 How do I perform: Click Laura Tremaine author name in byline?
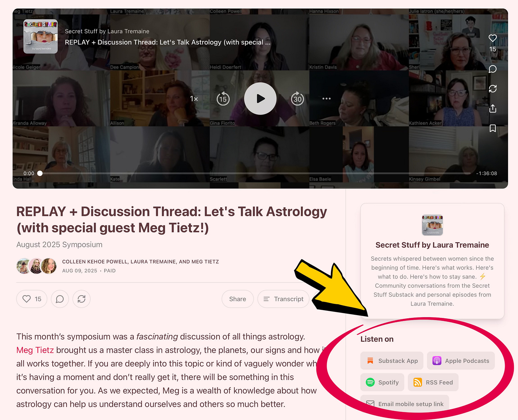pos(153,262)
